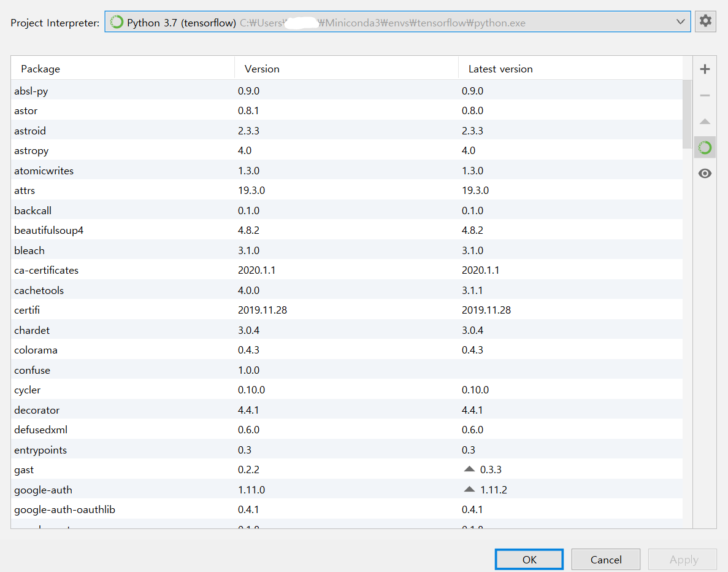Click the plus icon to install package
The width and height of the screenshot is (728, 572).
(x=705, y=69)
